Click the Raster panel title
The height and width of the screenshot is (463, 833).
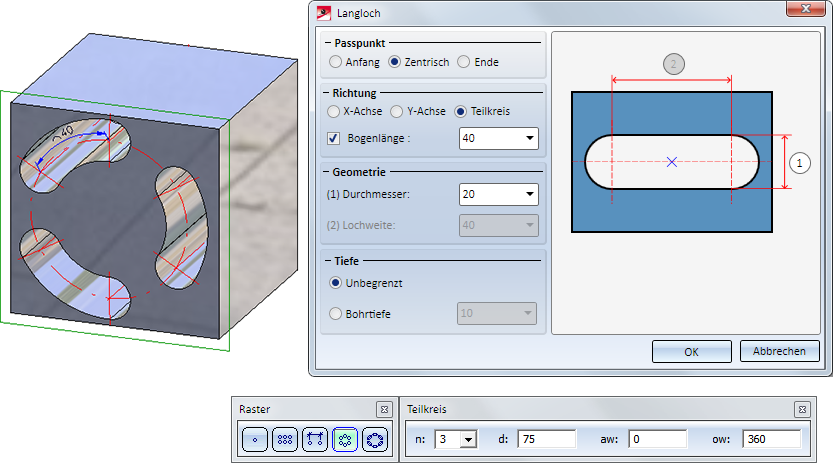pos(254,409)
